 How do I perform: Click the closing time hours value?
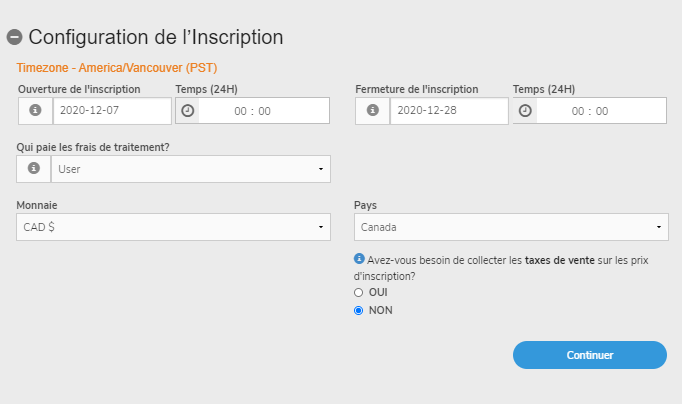579,111
